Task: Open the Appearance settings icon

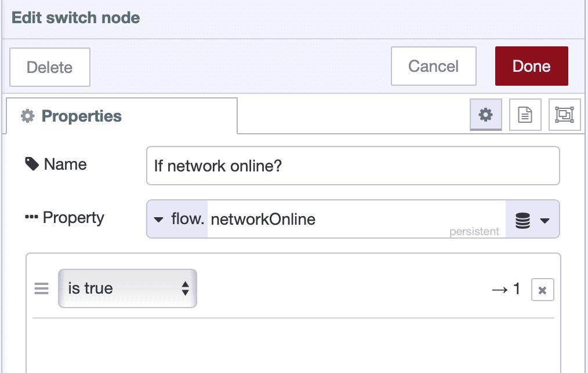Action: pos(564,115)
